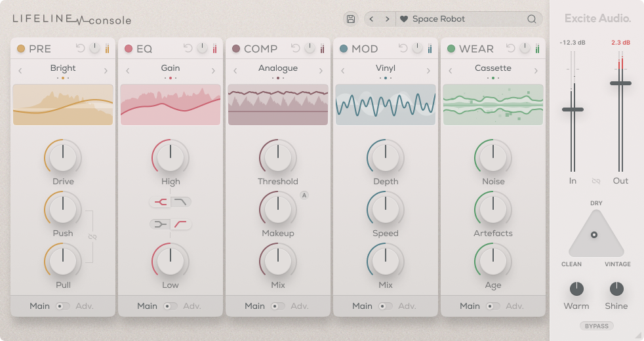This screenshot has height=341, width=644.
Task: Click the WEAR module reset arrow icon
Action: 511,49
